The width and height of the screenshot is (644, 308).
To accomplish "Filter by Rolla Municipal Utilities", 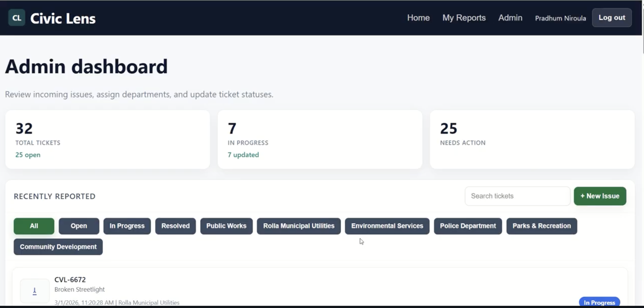I will coord(299,226).
